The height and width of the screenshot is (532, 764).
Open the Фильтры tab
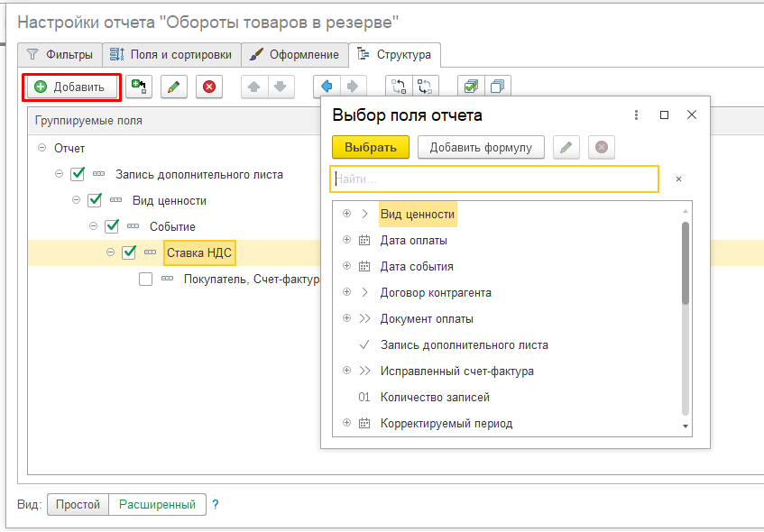60,55
